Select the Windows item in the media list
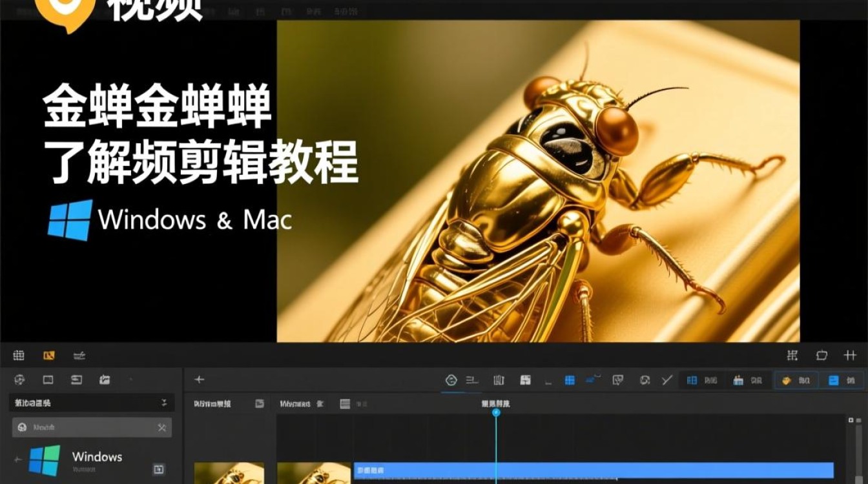Screen dimensions: 868x484 point(92,461)
